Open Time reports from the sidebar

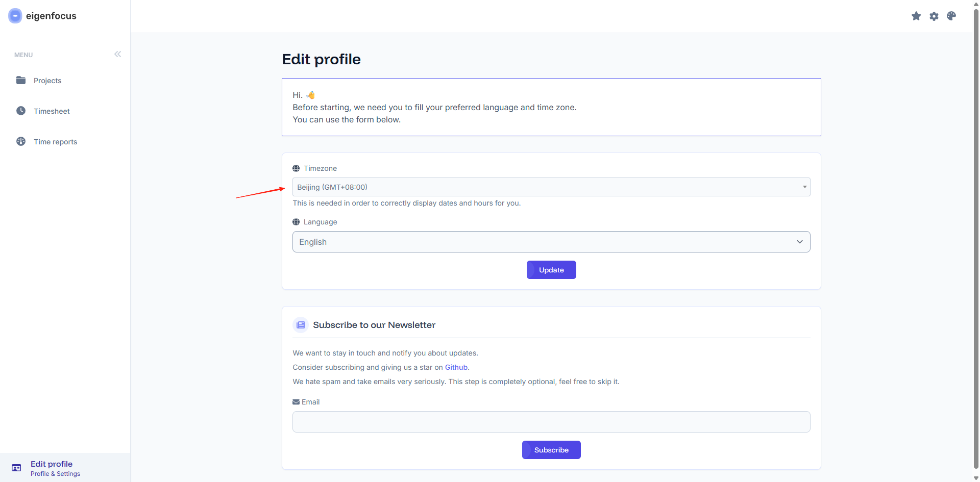click(x=55, y=142)
